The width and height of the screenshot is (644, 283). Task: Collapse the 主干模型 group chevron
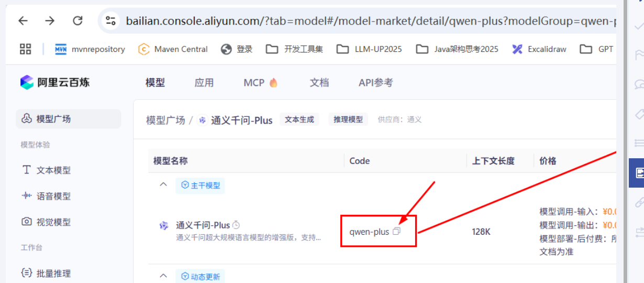(163, 184)
